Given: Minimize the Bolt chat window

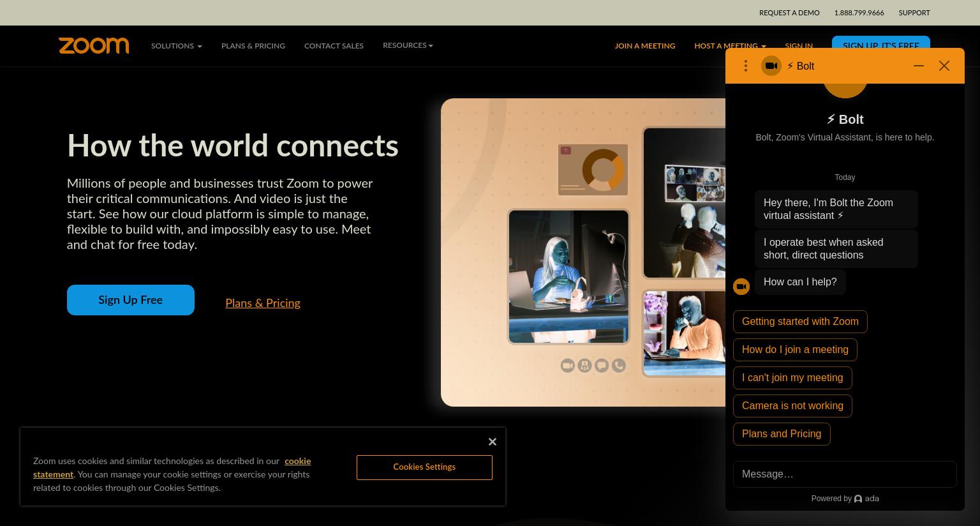Looking at the screenshot, I should pyautogui.click(x=919, y=66).
